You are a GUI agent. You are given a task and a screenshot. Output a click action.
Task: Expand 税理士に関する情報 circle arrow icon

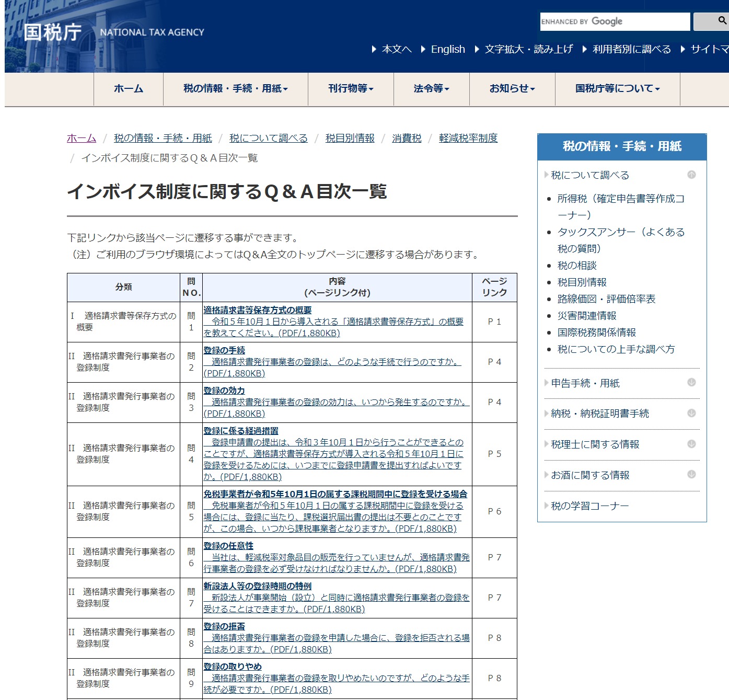[691, 444]
